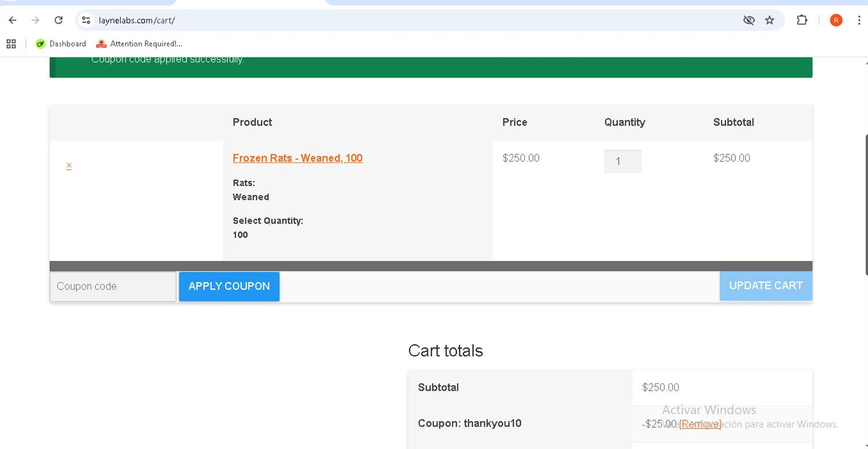Image resolution: width=868 pixels, height=449 pixels.
Task: Select the Quantity column header
Action: [624, 122]
